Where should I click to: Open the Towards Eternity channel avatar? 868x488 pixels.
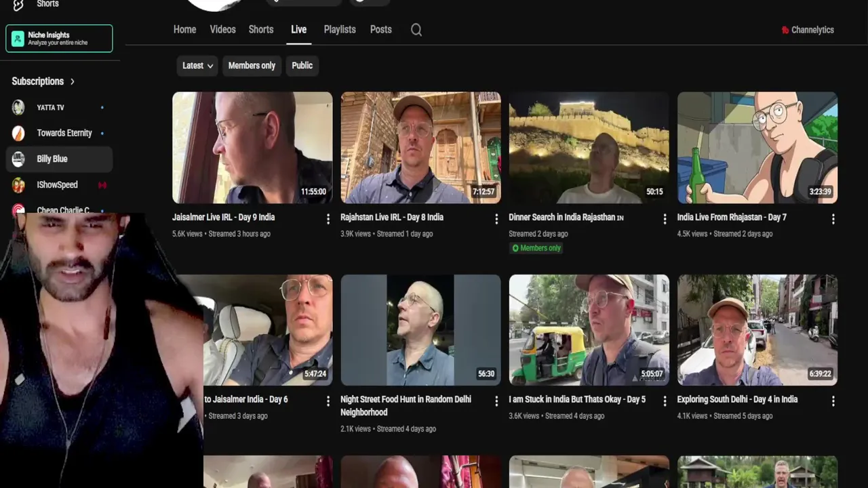tap(18, 133)
